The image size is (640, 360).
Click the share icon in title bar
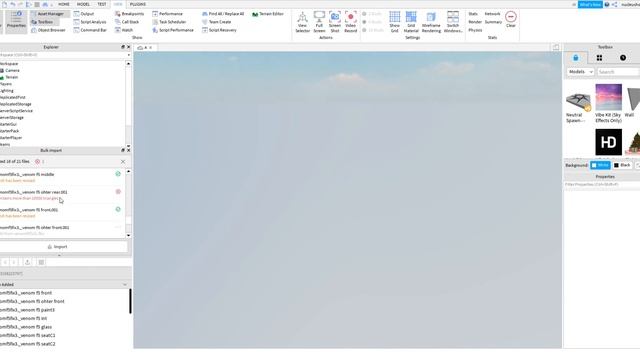614,4
